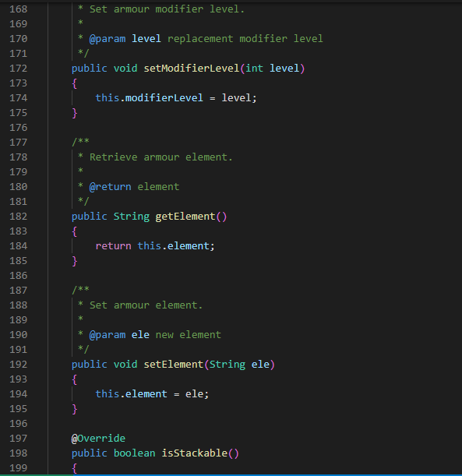This screenshot has height=476, width=462.
Task: Click line number 192 in the gutter
Action: pos(19,365)
